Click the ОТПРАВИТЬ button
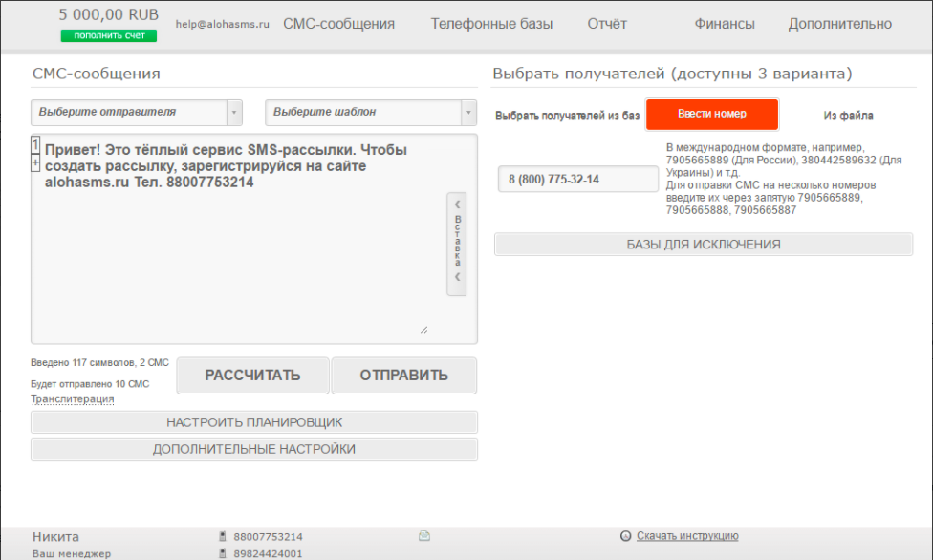This screenshot has height=560, width=933. pos(403,375)
